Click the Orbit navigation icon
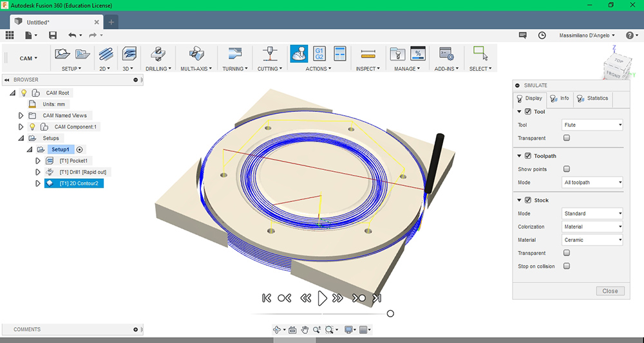 tap(277, 329)
